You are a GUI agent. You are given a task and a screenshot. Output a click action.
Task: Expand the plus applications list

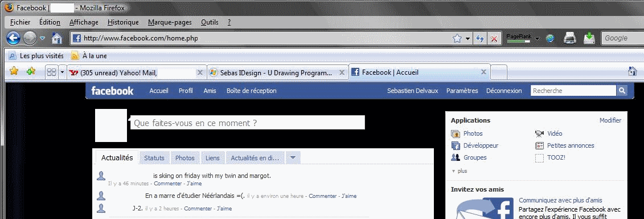point(459,171)
